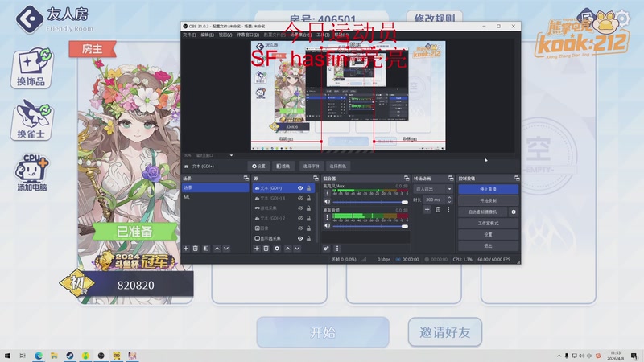Open advanced audio properties gears icon
This screenshot has height=362, width=644.
point(326,249)
